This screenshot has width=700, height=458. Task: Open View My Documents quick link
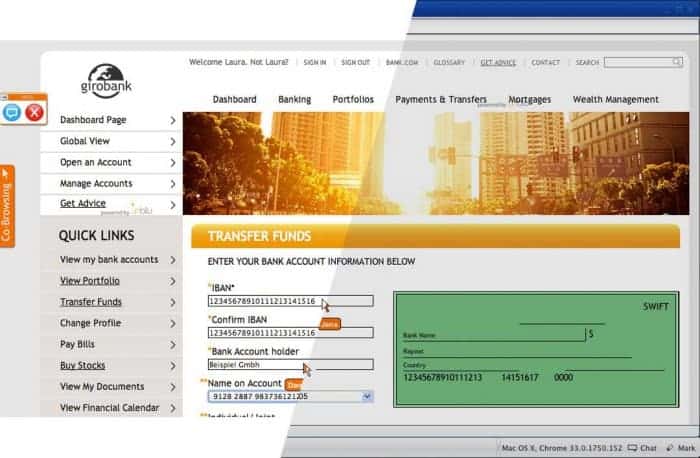click(102, 387)
